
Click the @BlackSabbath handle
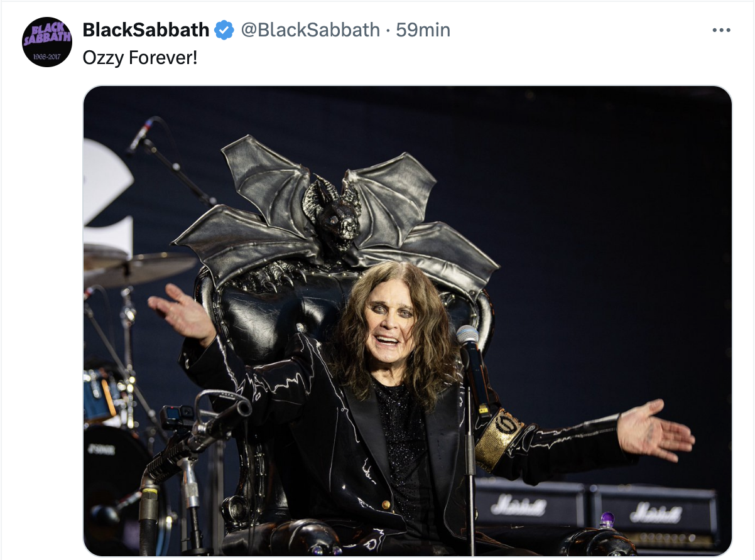coord(310,30)
